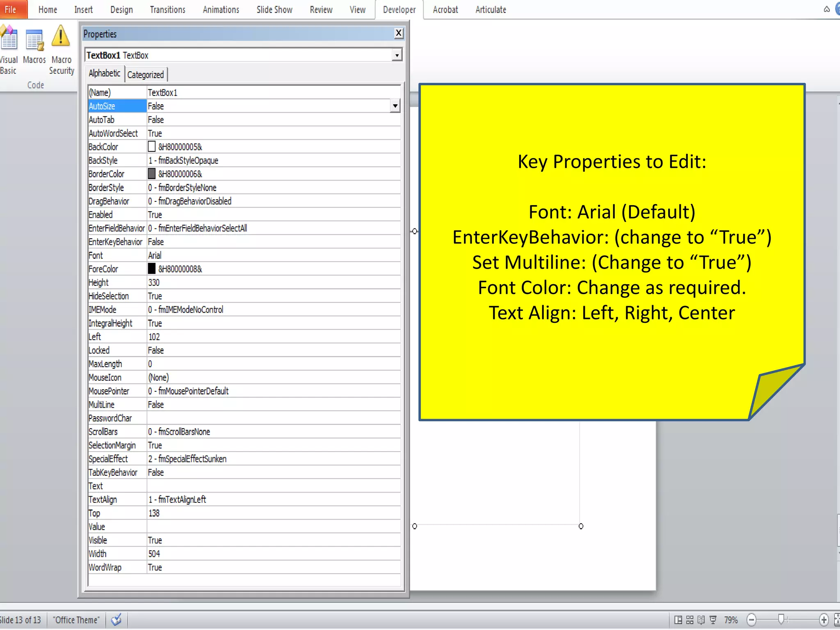The height and width of the screenshot is (630, 840).
Task: Open the TextBox1 object dropdown
Action: pos(397,55)
